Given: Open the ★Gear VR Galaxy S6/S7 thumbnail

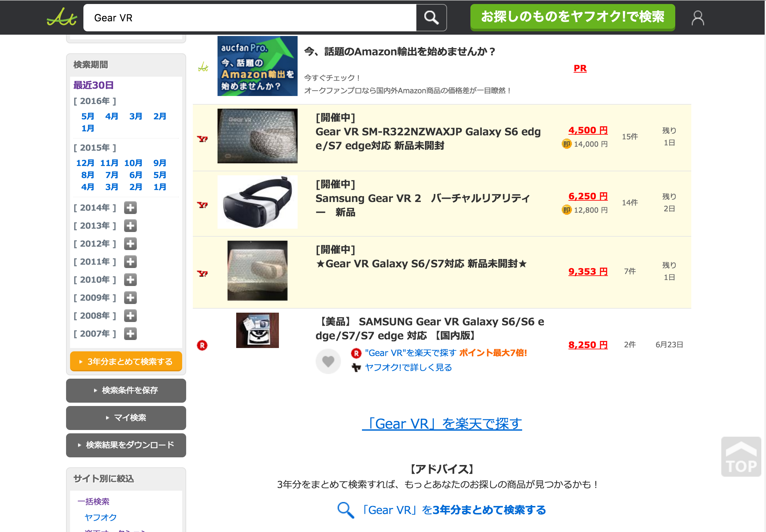Looking at the screenshot, I should pyautogui.click(x=257, y=271).
